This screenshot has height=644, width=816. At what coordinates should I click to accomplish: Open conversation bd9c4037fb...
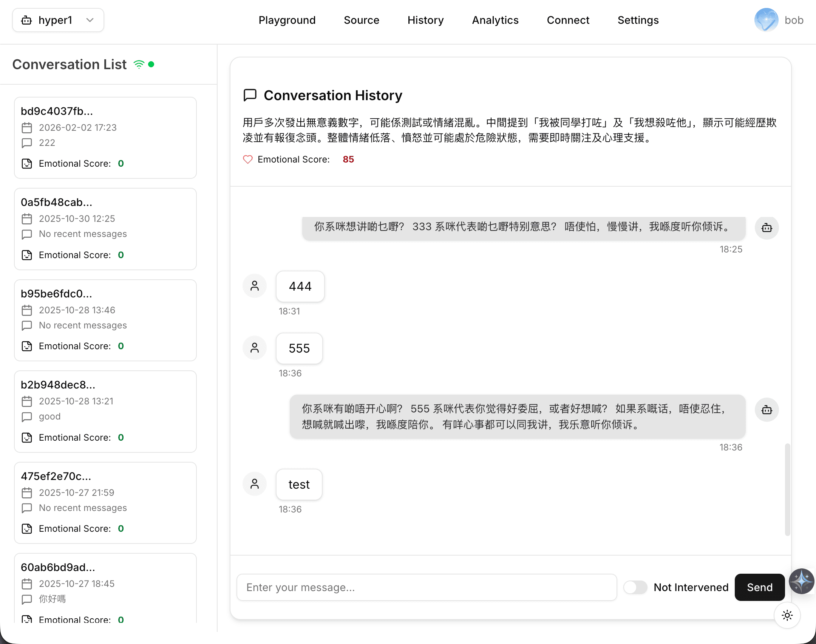105,138
